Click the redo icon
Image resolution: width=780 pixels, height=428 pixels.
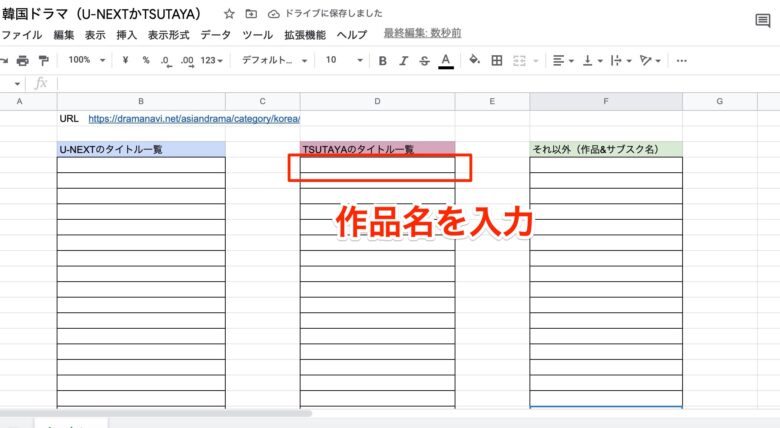pos(3,61)
